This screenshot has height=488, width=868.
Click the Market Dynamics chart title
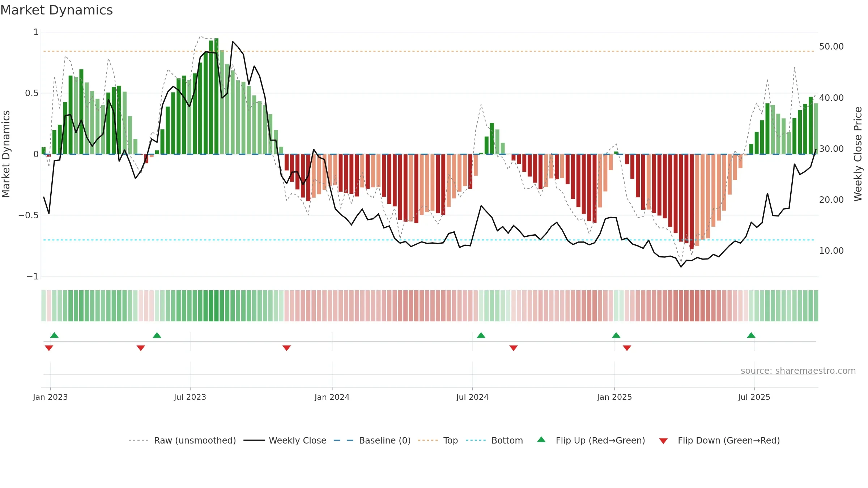click(57, 10)
